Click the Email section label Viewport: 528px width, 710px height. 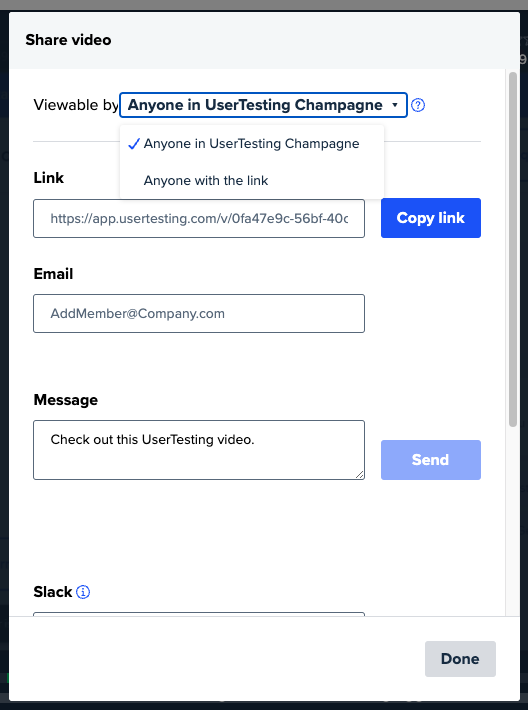53,274
